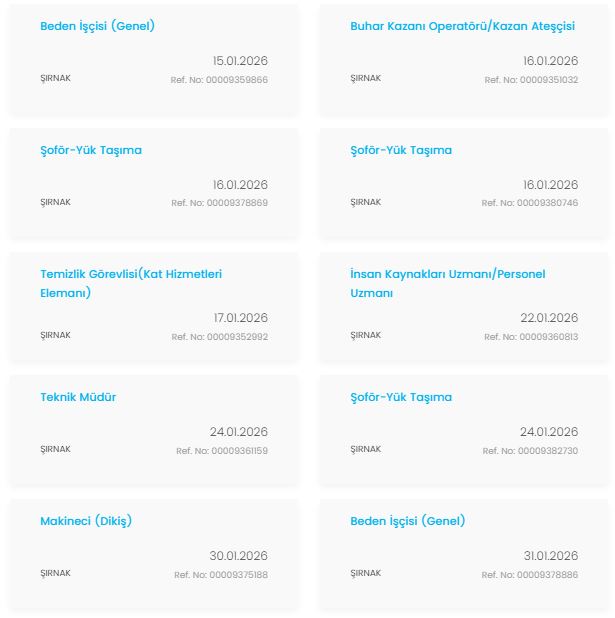Open Şoför-Yük Taşıma listing with ref 00009378869
The width and height of the screenshot is (615, 618).
pos(91,150)
